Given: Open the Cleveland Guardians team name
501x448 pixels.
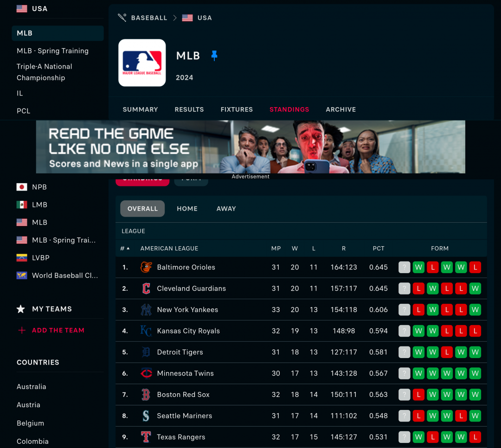Looking at the screenshot, I should [x=192, y=288].
